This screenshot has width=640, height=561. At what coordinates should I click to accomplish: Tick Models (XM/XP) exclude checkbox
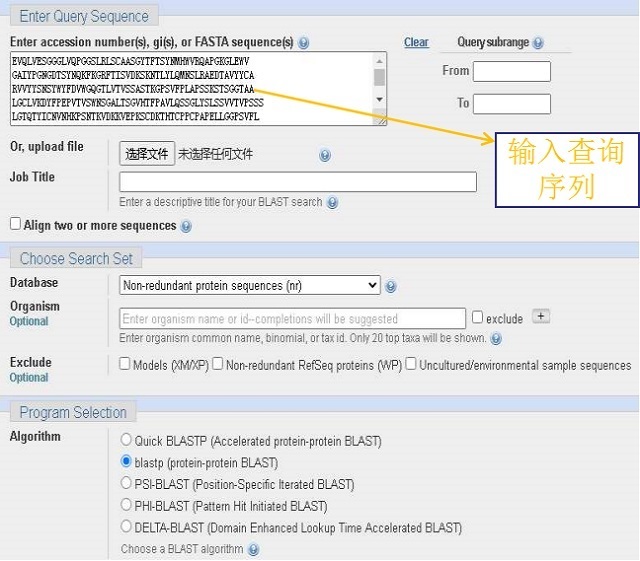[x=124, y=363]
